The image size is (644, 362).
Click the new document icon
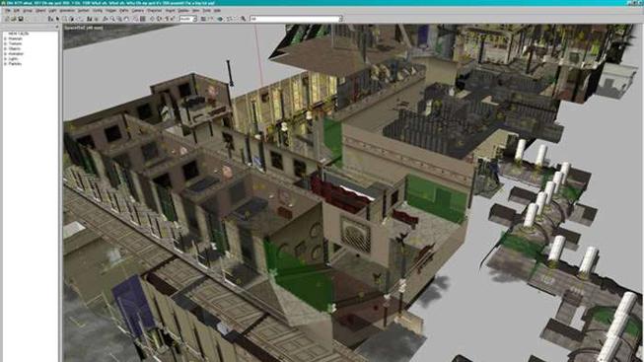click(x=7, y=19)
